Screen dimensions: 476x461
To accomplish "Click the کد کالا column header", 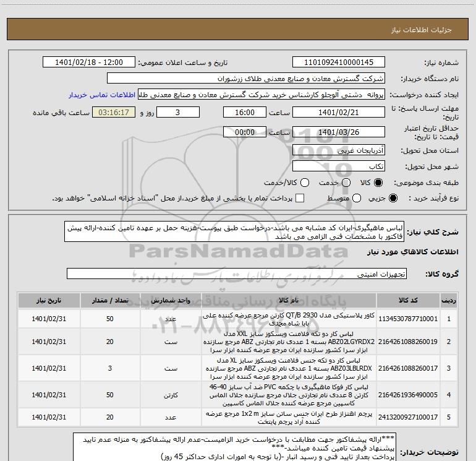I will [x=408, y=300].
